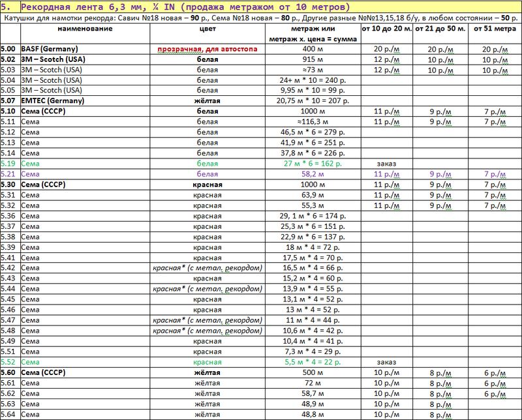Select the '58,7 м' cell
This screenshot has width=522, height=420.
click(313, 394)
